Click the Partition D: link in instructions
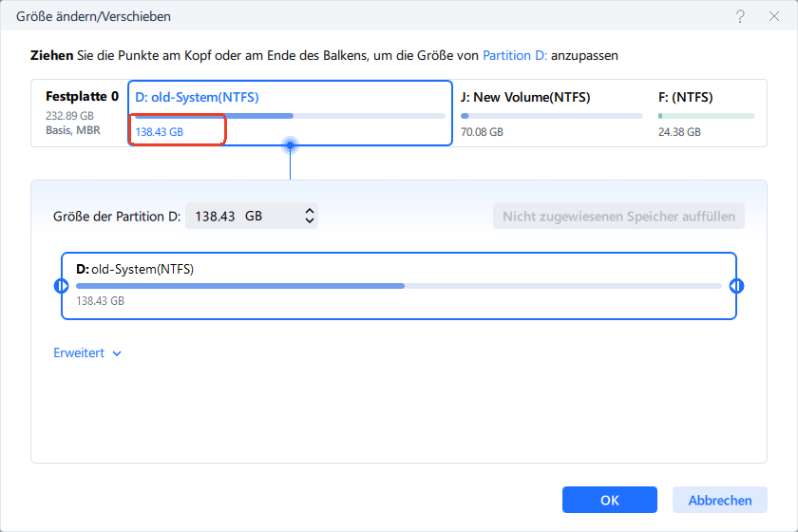 click(x=514, y=56)
